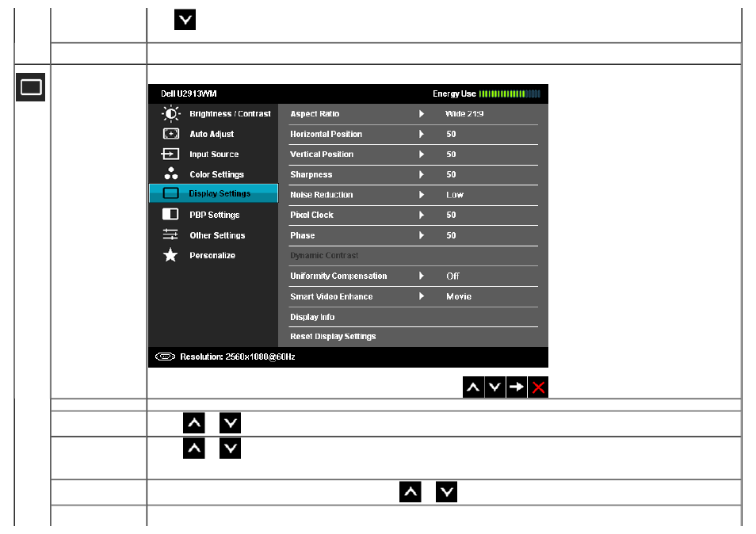This screenshot has width=756, height=534.
Task: Select the Noise Reduction setting label
Action: [322, 195]
